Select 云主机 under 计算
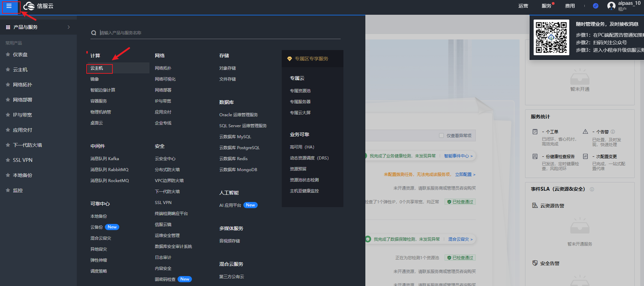The width and height of the screenshot is (644, 286). pyautogui.click(x=97, y=68)
